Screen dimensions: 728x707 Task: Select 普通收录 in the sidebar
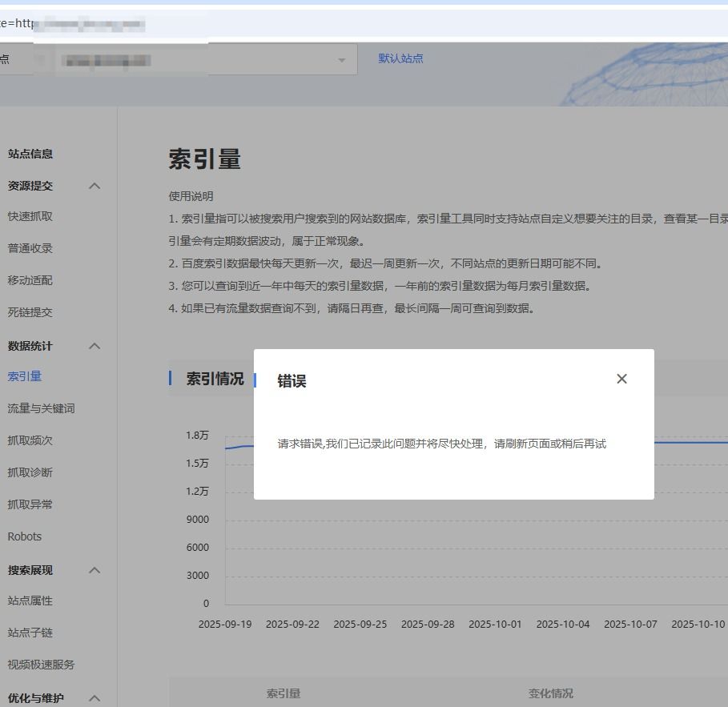click(30, 248)
